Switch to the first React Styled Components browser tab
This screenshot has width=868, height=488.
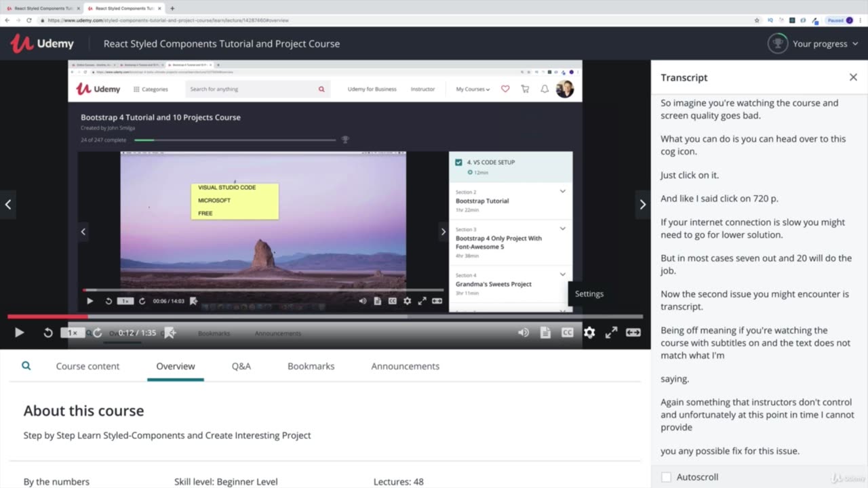[43, 8]
